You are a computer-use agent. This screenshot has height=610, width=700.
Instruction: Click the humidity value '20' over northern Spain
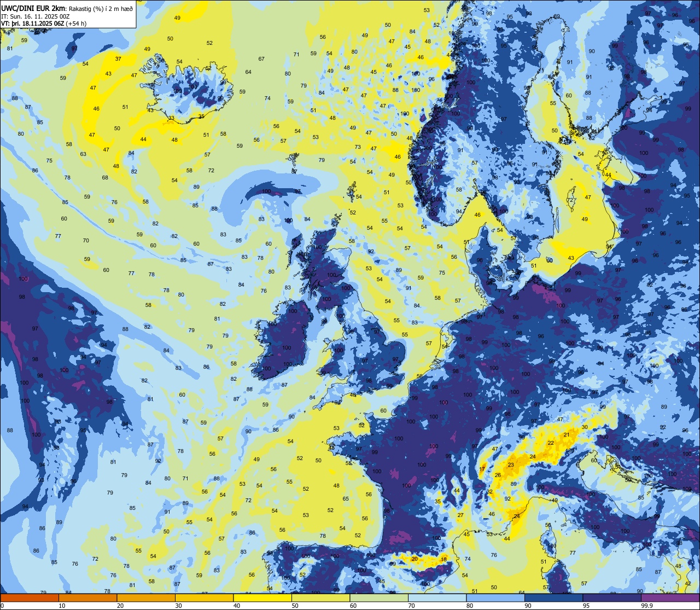coord(415,559)
